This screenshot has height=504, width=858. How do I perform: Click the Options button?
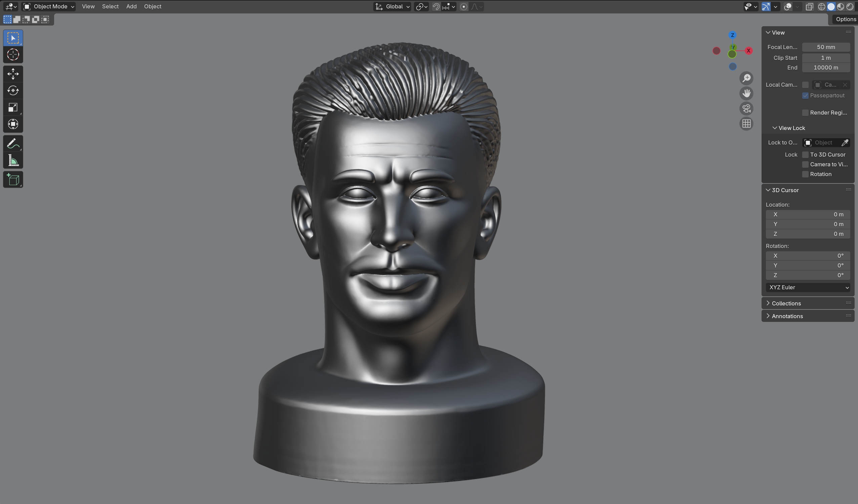[x=846, y=19]
